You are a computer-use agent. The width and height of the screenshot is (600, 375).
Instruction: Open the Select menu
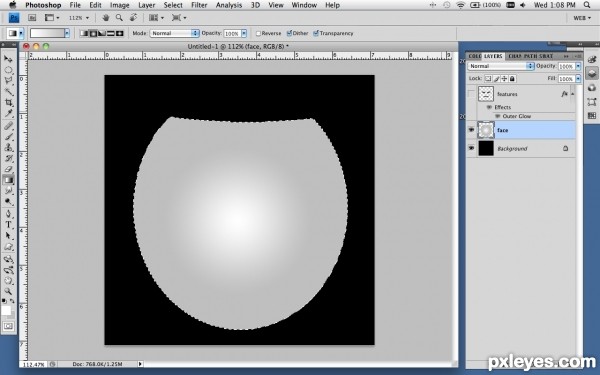click(x=173, y=5)
